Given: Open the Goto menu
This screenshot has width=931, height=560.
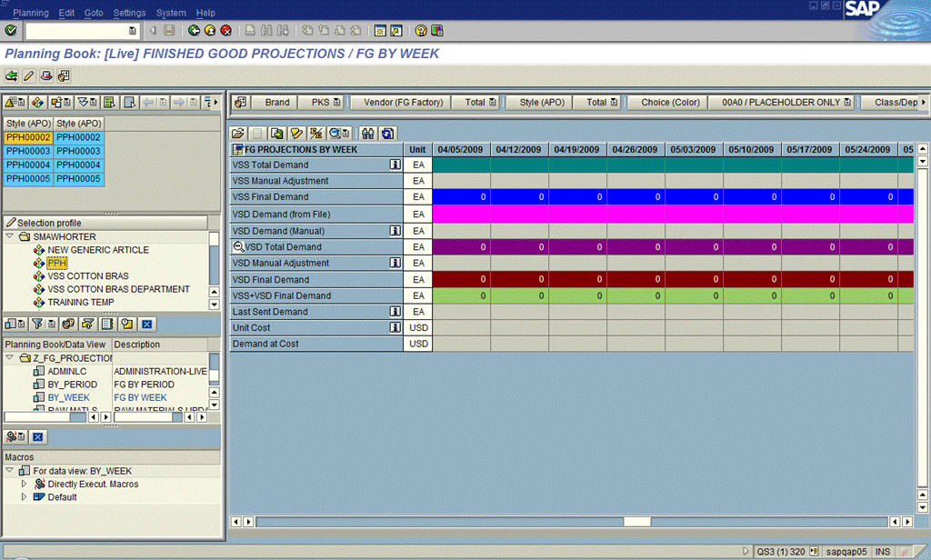Looking at the screenshot, I should (94, 13).
